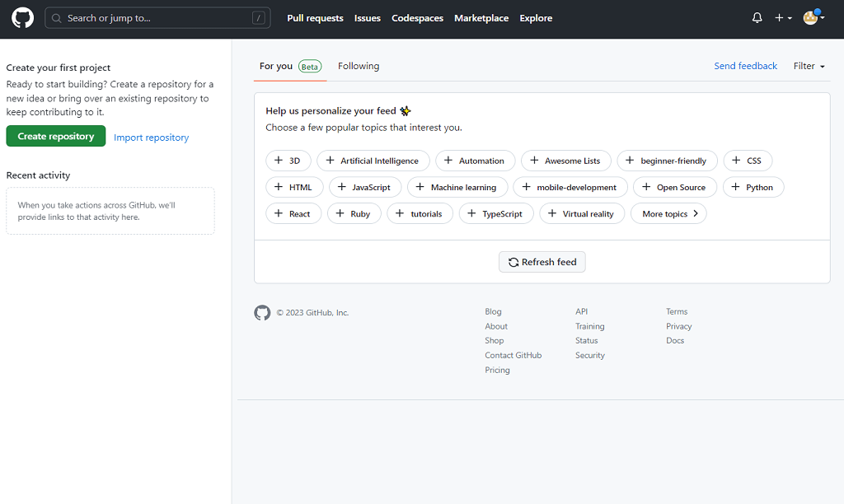Open the Privacy footer link
Screen dimensions: 844x504
pyautogui.click(x=679, y=326)
